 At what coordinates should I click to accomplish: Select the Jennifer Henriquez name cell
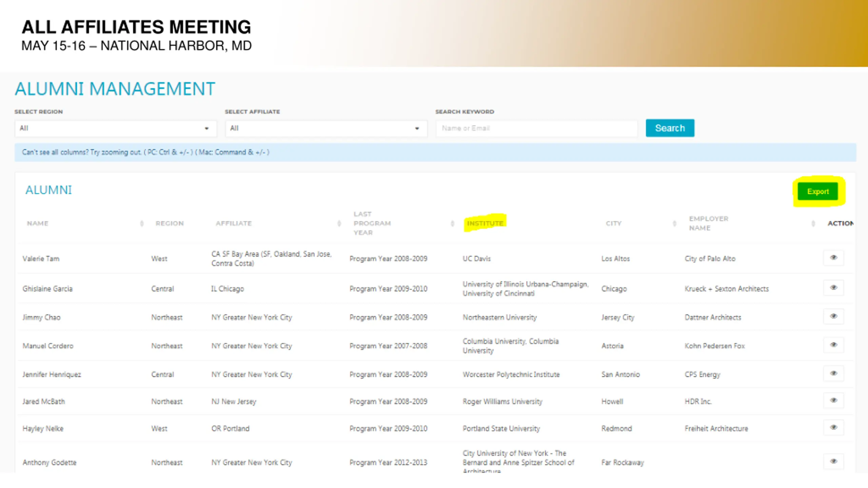point(52,374)
